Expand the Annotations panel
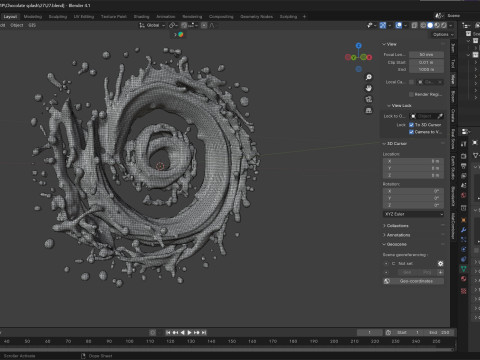Screen dimensions: 480x360 396,235
